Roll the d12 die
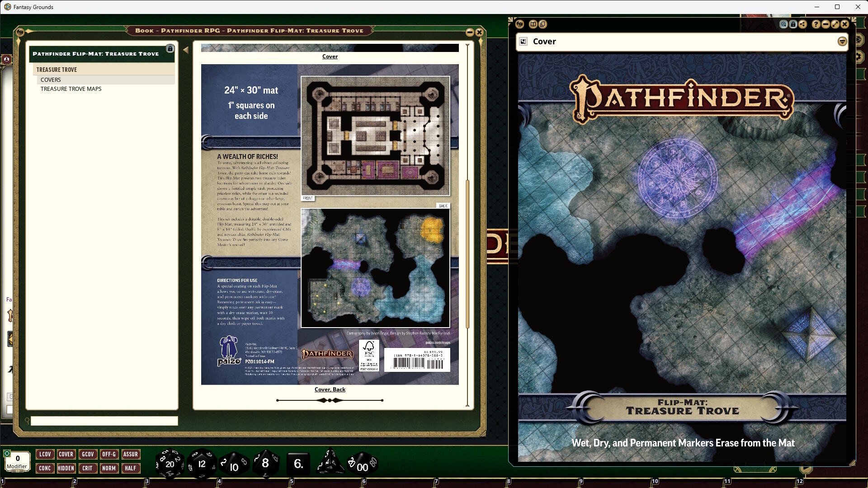This screenshot has width=868, height=488. coord(202,463)
